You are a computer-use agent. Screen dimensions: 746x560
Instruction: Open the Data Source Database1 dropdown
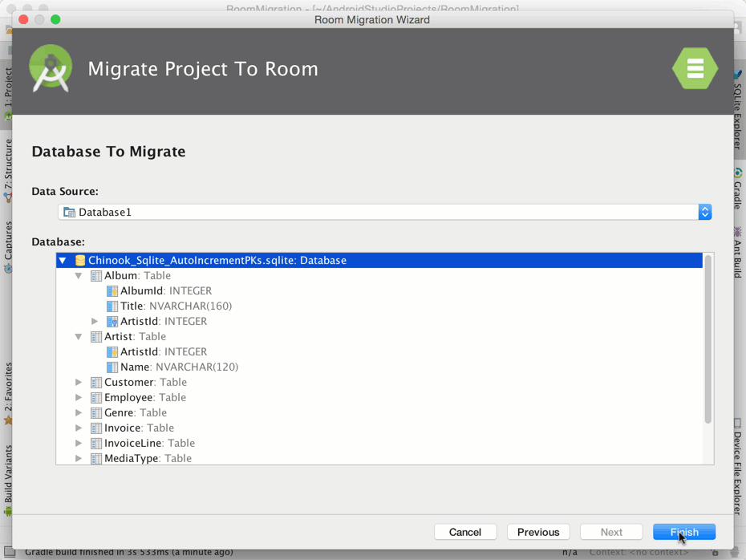[384, 212]
